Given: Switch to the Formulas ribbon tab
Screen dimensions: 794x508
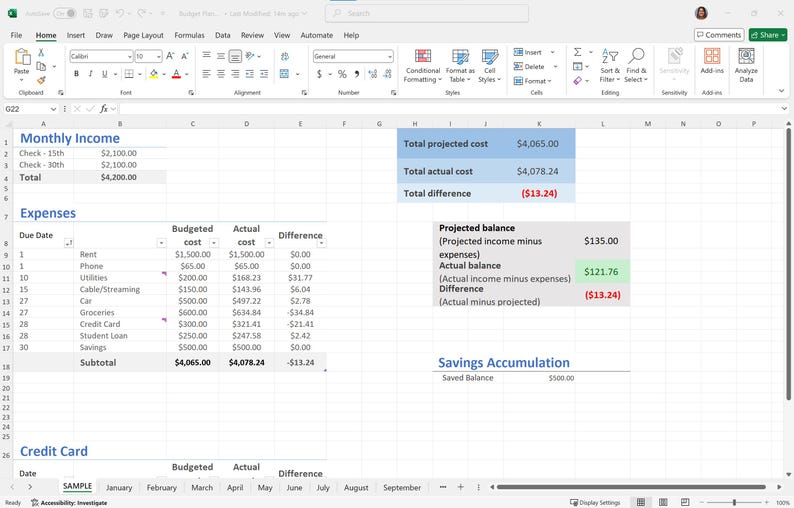Looking at the screenshot, I should click(189, 35).
